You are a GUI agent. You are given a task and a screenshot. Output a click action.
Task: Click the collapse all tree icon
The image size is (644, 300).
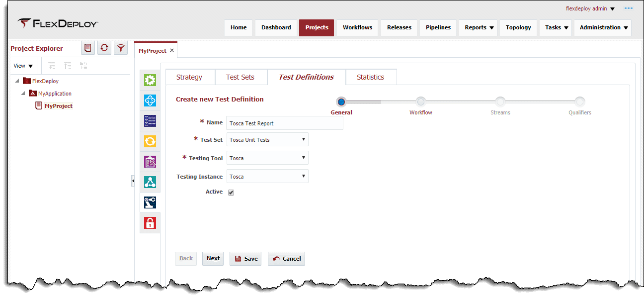[x=68, y=66]
